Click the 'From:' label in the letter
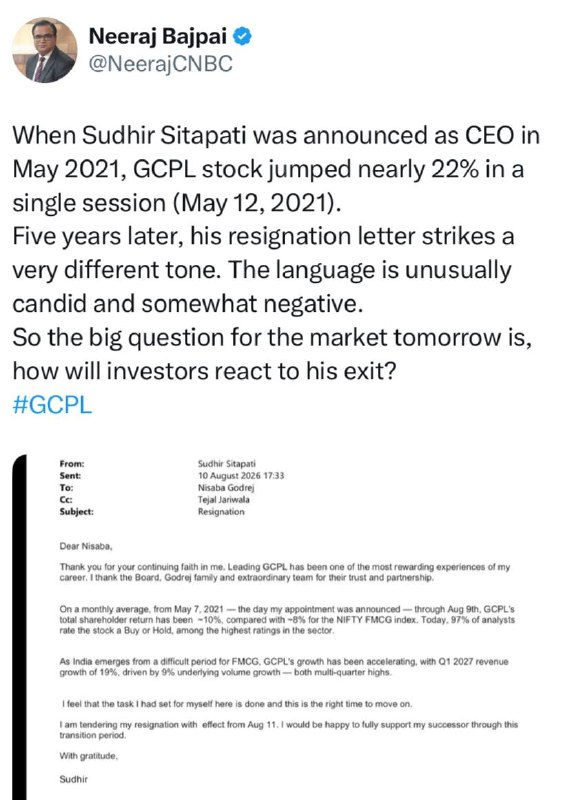 coord(72,464)
